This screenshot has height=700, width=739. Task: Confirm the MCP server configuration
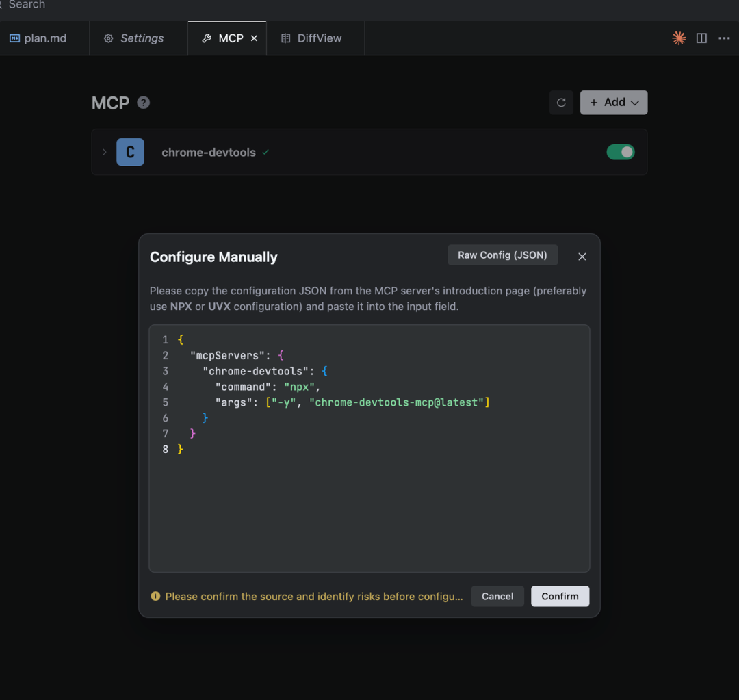click(x=560, y=596)
